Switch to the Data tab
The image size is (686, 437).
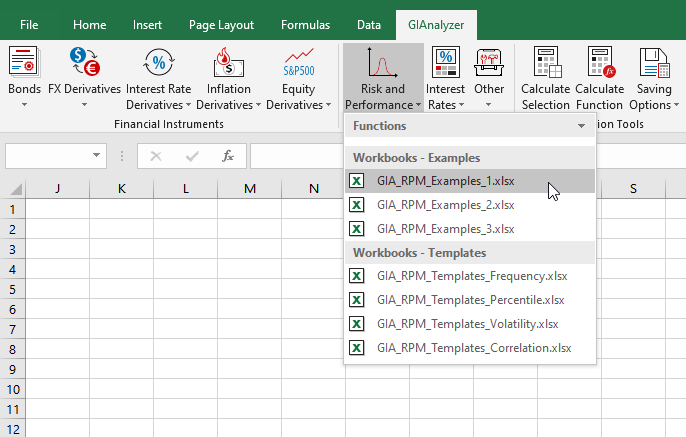click(369, 25)
